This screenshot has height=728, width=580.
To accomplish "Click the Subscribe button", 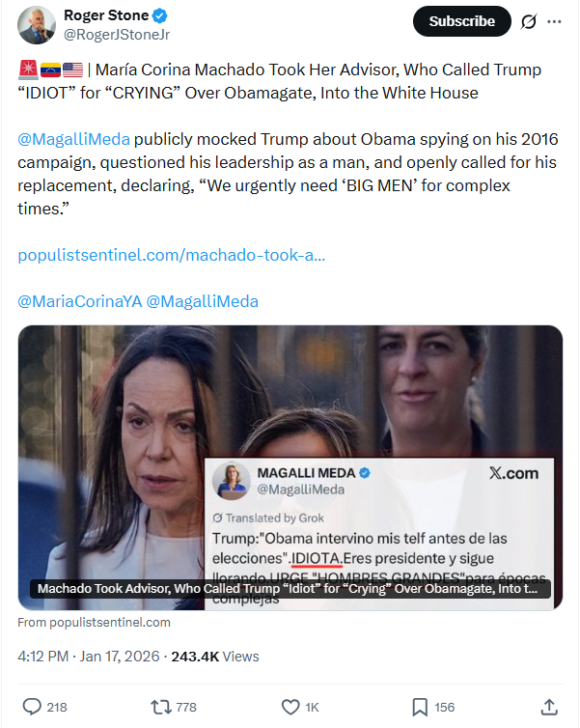I will [x=461, y=21].
